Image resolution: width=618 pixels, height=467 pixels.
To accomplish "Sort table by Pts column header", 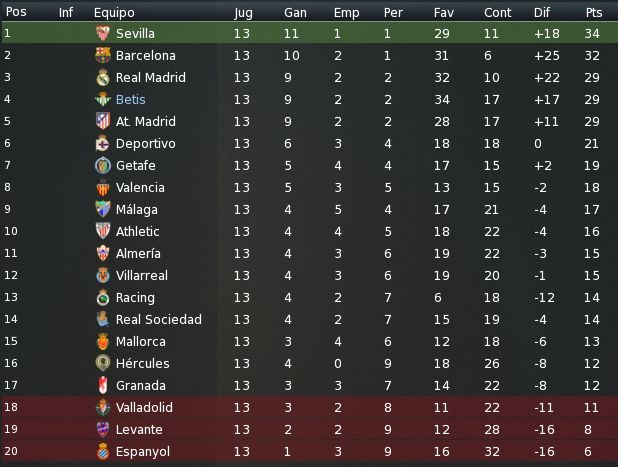I will pyautogui.click(x=594, y=13).
